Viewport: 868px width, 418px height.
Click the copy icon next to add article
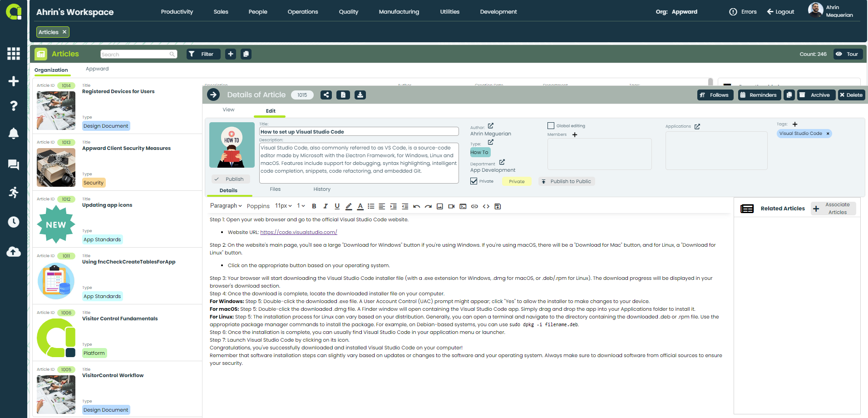pos(246,54)
